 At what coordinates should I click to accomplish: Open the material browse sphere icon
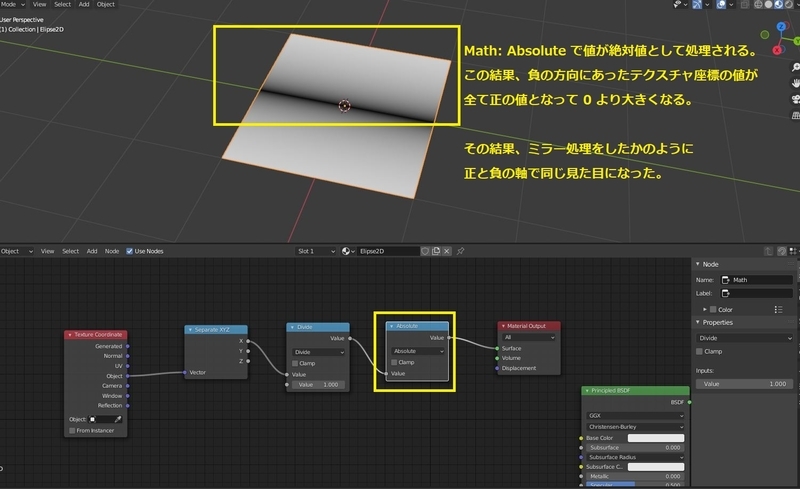[346, 251]
